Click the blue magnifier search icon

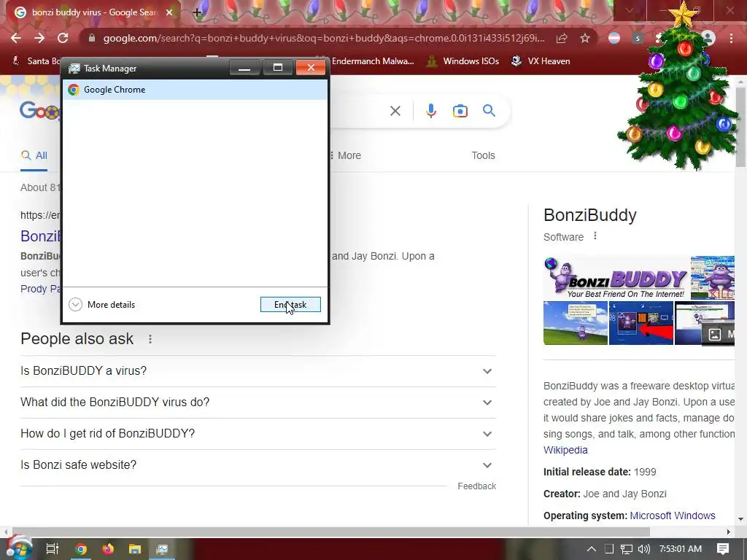pyautogui.click(x=489, y=111)
